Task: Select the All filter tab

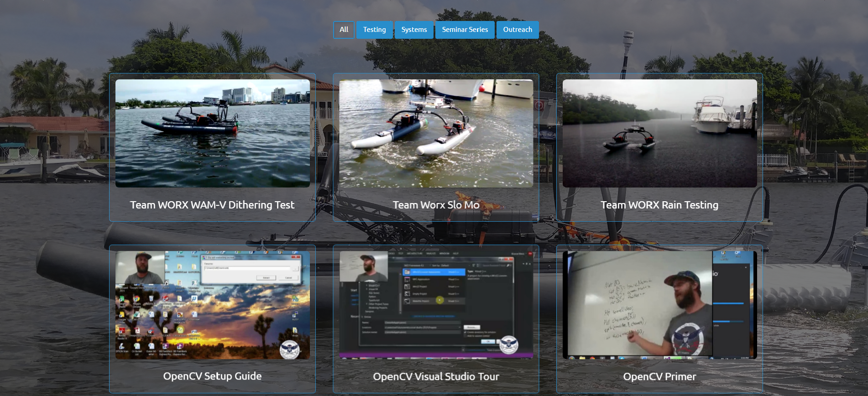Action: click(x=344, y=30)
